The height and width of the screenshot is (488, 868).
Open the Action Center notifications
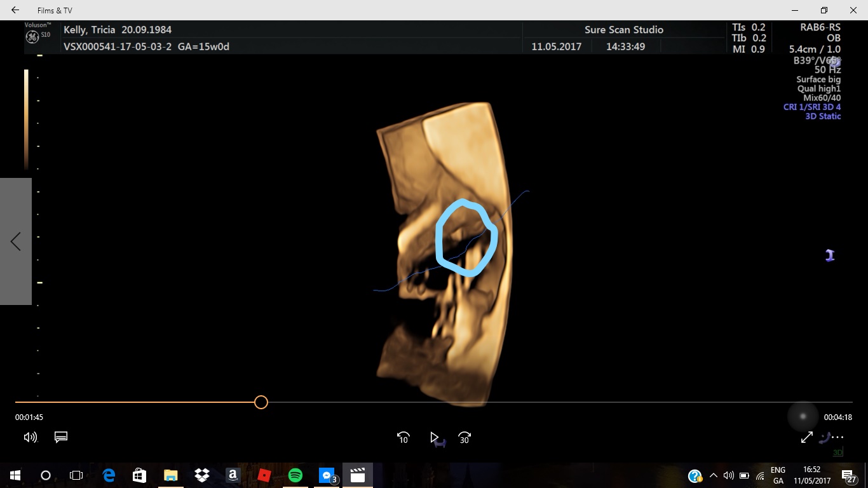point(848,475)
